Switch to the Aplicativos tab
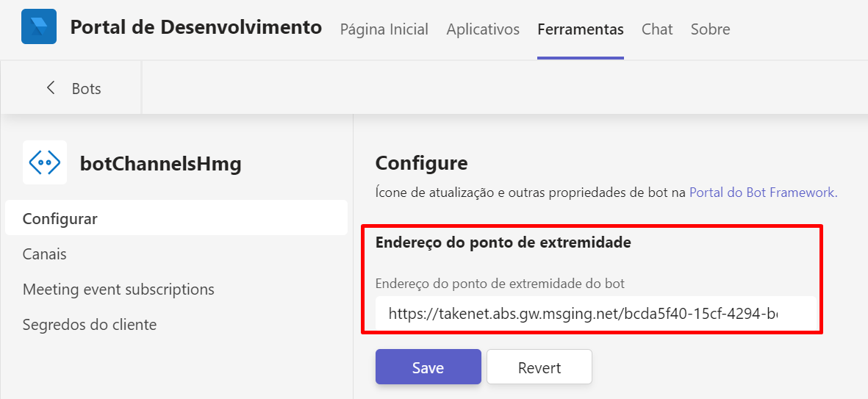This screenshot has width=868, height=399. click(x=483, y=29)
